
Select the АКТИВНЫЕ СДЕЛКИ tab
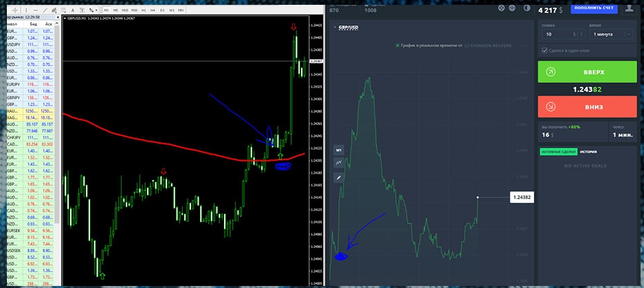tap(558, 152)
